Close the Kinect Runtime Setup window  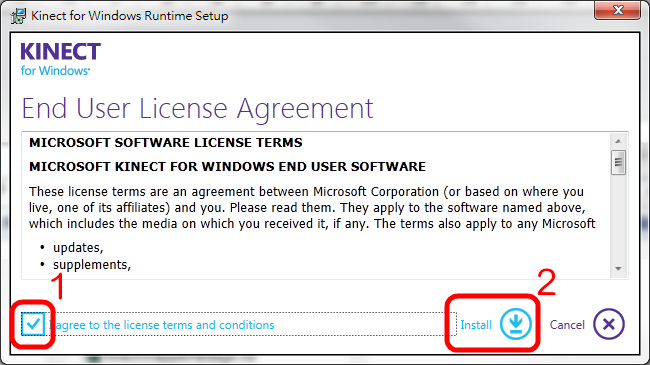pyautogui.click(x=617, y=10)
